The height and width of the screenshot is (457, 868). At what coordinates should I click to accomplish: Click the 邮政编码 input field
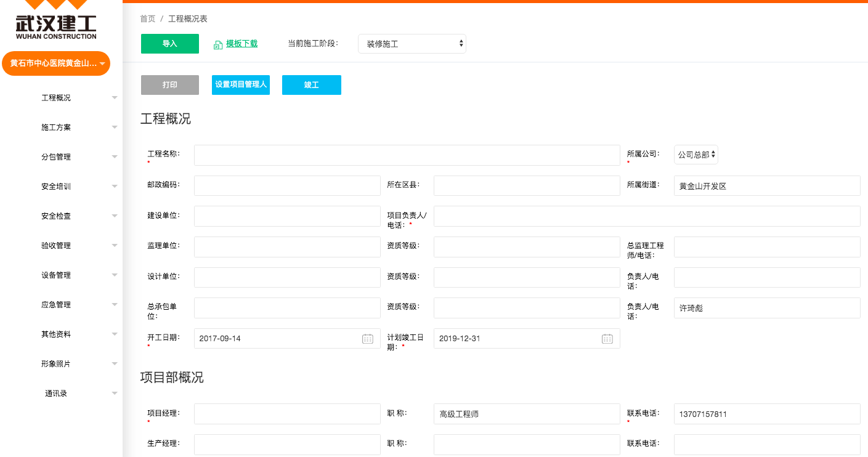(287, 186)
